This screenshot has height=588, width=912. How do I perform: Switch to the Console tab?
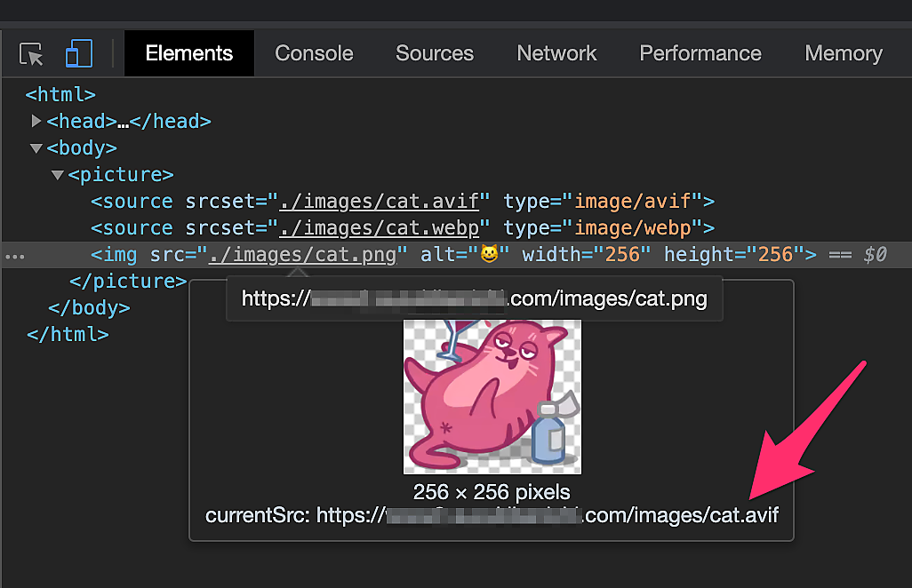pyautogui.click(x=314, y=53)
